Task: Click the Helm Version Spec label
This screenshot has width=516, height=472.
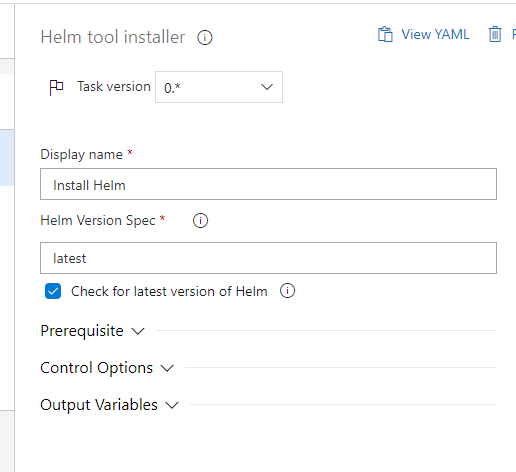Action: coord(98,221)
